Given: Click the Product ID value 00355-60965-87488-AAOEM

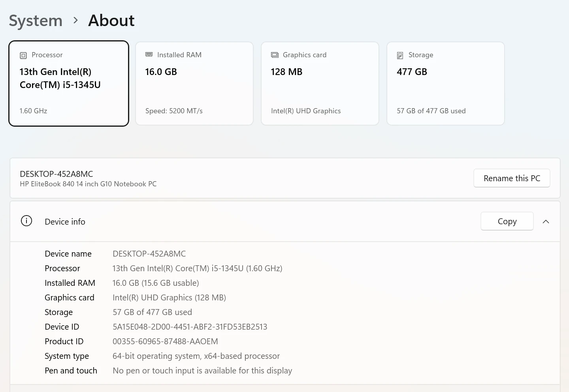Looking at the screenshot, I should (165, 341).
